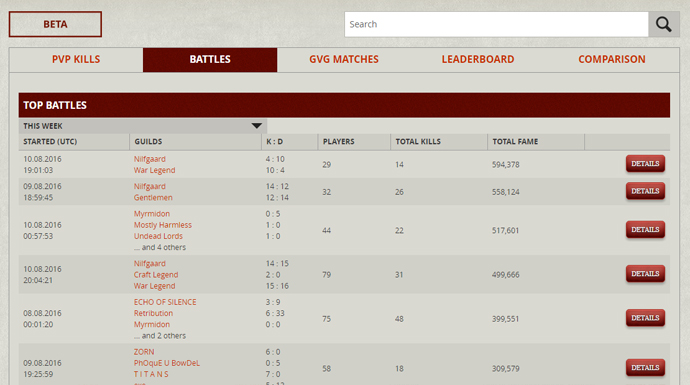Open the THIS WEEK period dropdown

click(x=143, y=126)
